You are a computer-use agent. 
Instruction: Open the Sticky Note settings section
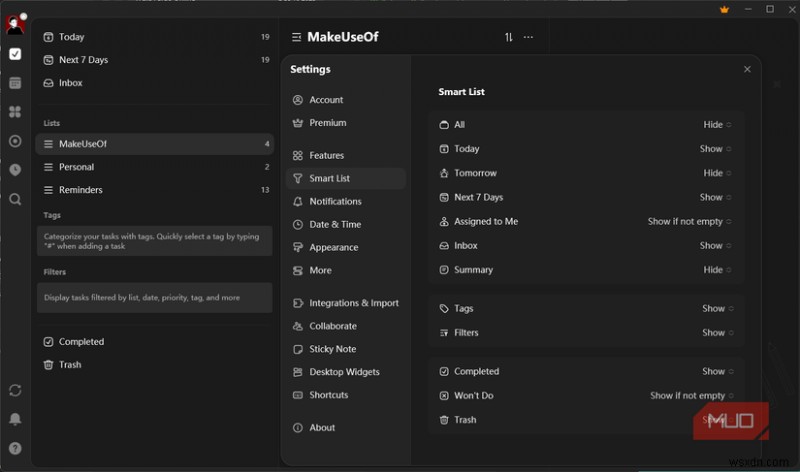[x=346, y=349]
